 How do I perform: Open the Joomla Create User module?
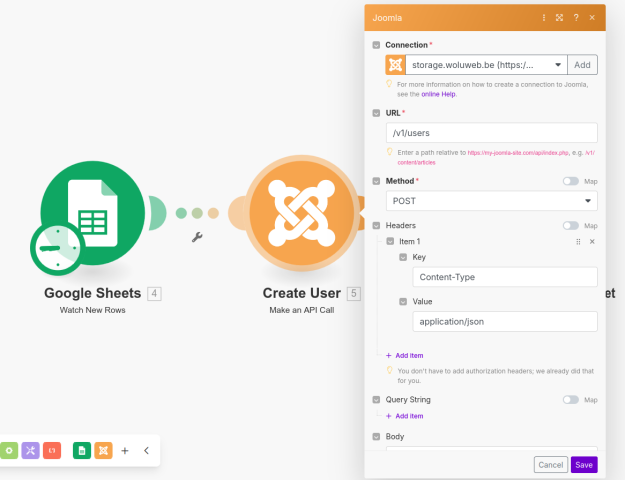(302, 213)
